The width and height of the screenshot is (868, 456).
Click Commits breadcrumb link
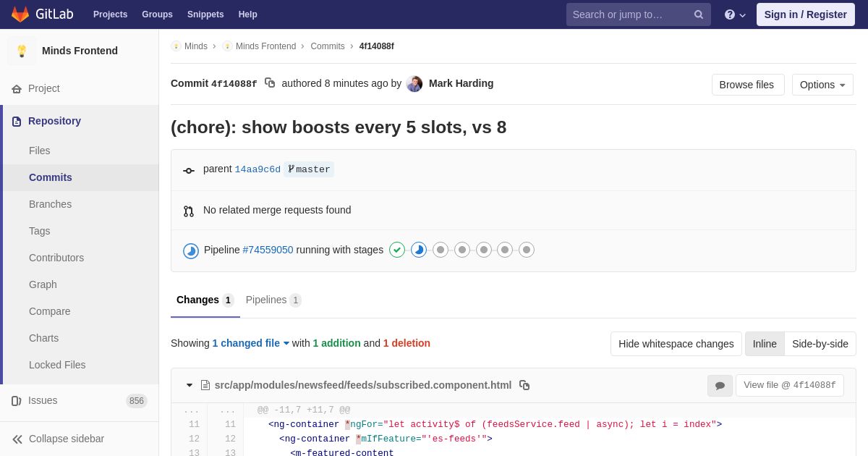point(328,46)
